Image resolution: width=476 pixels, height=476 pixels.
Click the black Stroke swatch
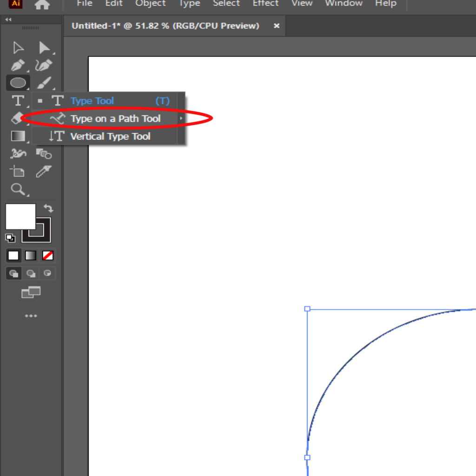(x=43, y=237)
